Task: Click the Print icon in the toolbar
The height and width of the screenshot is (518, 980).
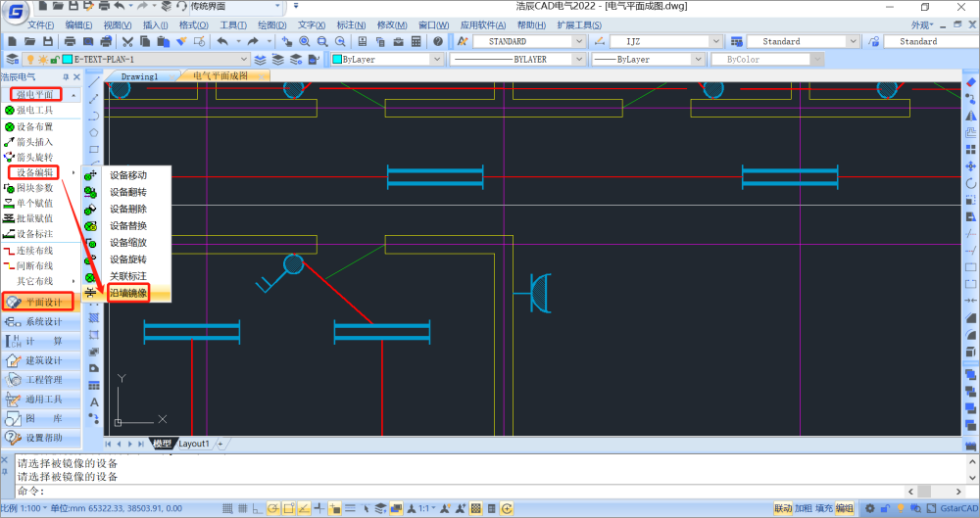Action: (70, 41)
